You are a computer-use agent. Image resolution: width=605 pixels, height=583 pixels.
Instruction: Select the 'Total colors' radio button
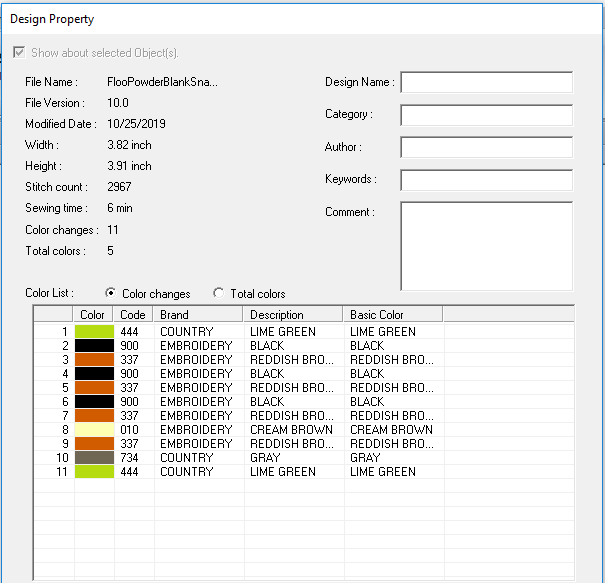click(x=218, y=293)
